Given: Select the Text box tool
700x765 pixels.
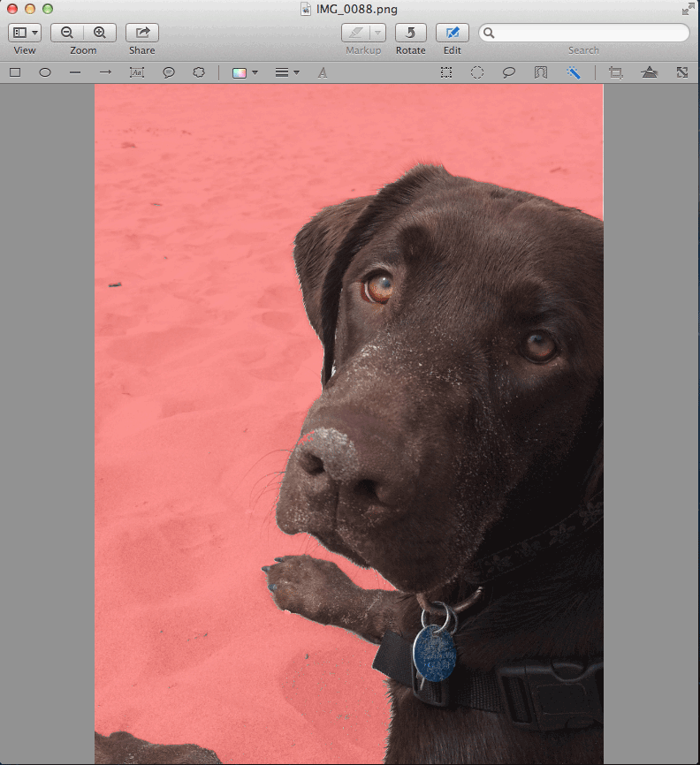Looking at the screenshot, I should (x=137, y=72).
